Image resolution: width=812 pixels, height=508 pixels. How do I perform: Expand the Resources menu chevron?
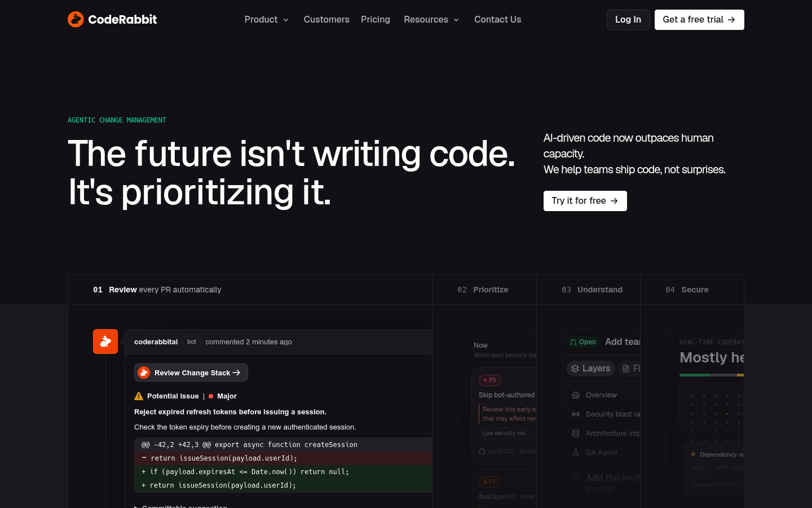456,20
